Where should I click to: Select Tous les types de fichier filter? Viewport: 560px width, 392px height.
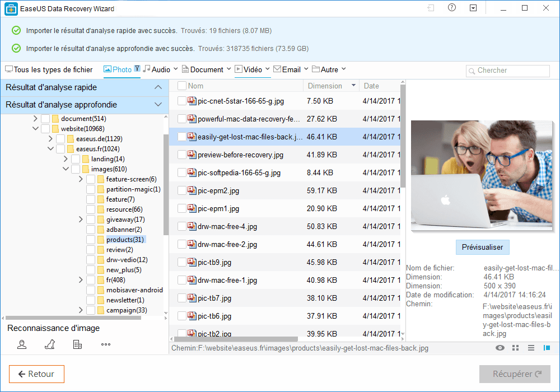pyautogui.click(x=49, y=69)
